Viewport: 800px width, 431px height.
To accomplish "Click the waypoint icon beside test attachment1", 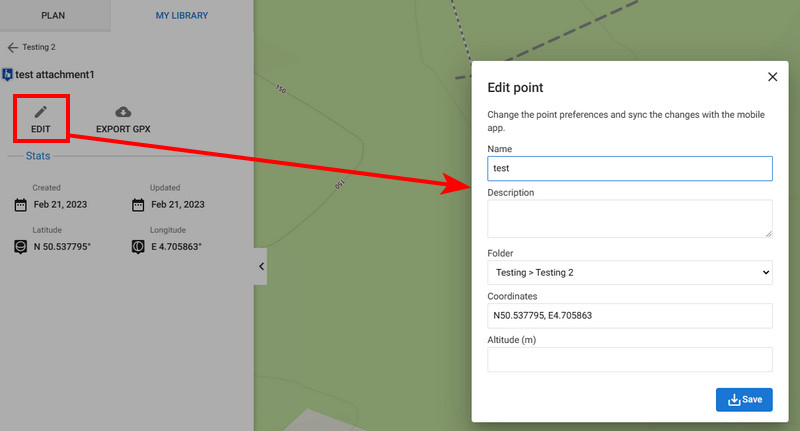I will [x=8, y=75].
